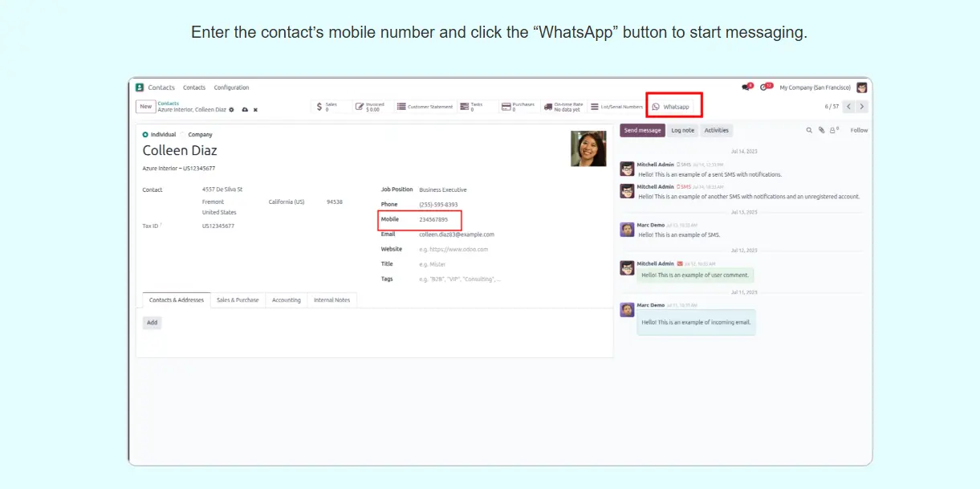Click the Whatsapp smart button
Viewport: 980px width, 489px height.
[x=674, y=107]
